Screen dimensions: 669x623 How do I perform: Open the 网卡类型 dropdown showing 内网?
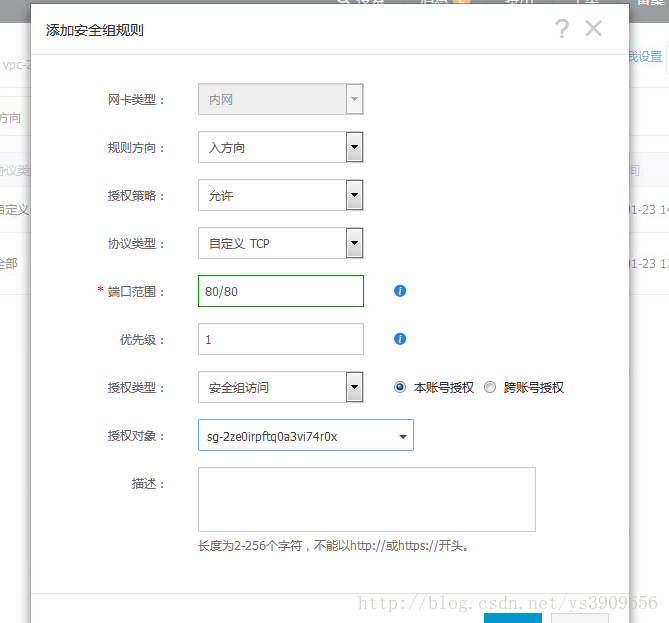[280, 99]
